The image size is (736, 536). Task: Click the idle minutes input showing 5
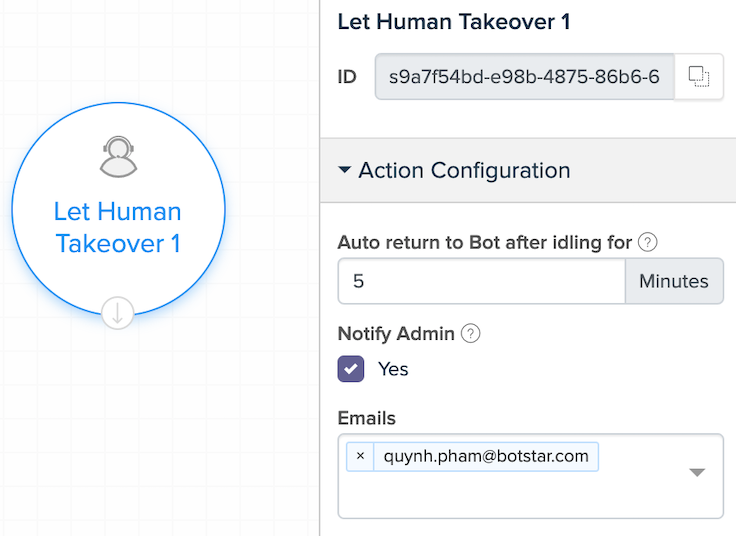[482, 281]
